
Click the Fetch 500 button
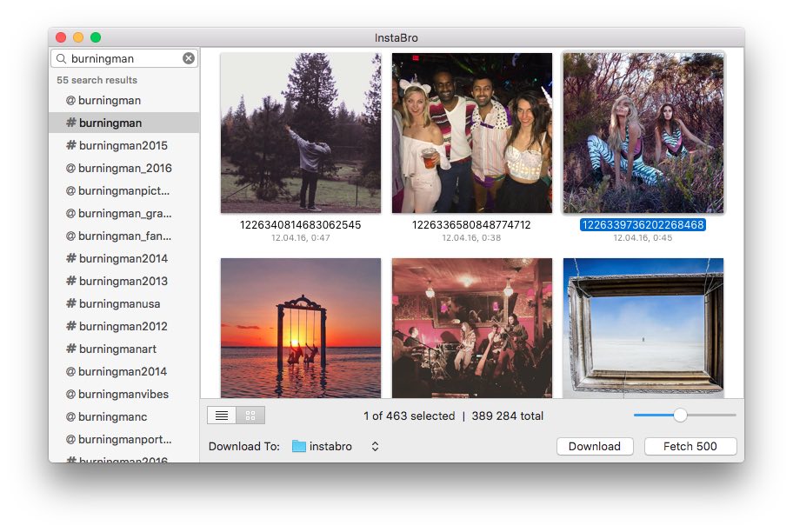[690, 446]
